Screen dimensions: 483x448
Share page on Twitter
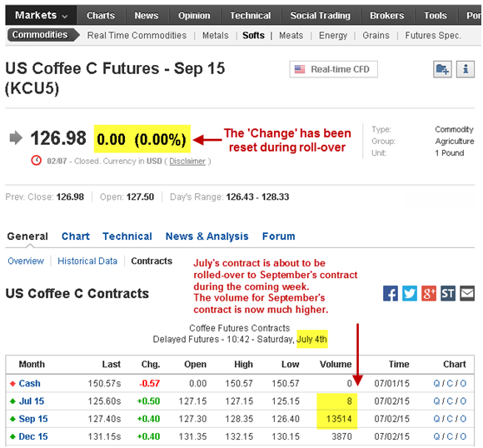tap(410, 293)
